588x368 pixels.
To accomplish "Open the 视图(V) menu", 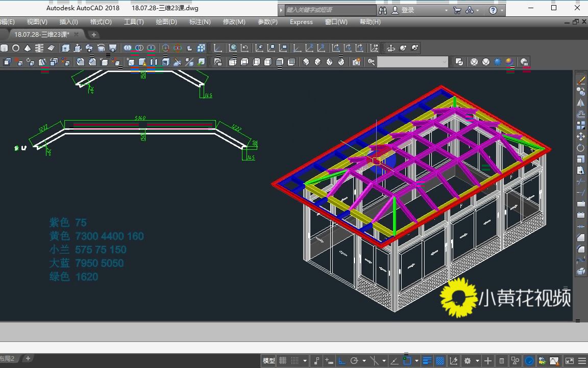I will click(37, 22).
